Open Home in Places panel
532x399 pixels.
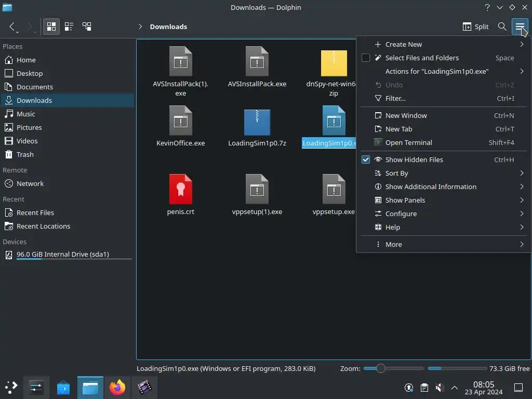click(68, 60)
